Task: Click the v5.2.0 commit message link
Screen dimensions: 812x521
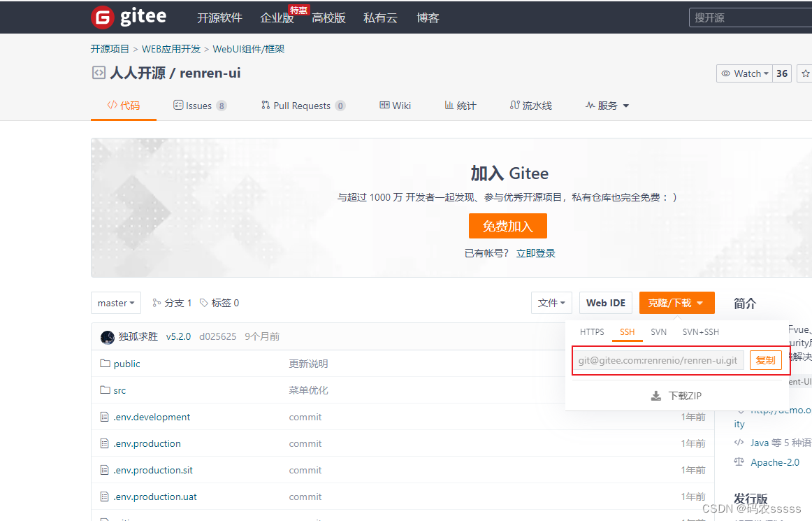Action: (179, 336)
